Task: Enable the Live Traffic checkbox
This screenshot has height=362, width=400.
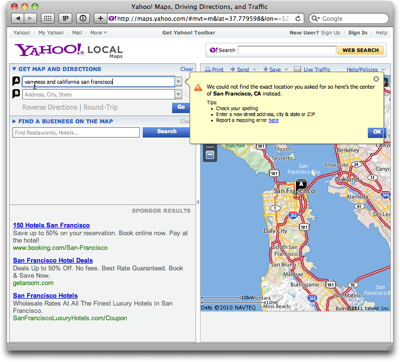Action: pos(297,69)
